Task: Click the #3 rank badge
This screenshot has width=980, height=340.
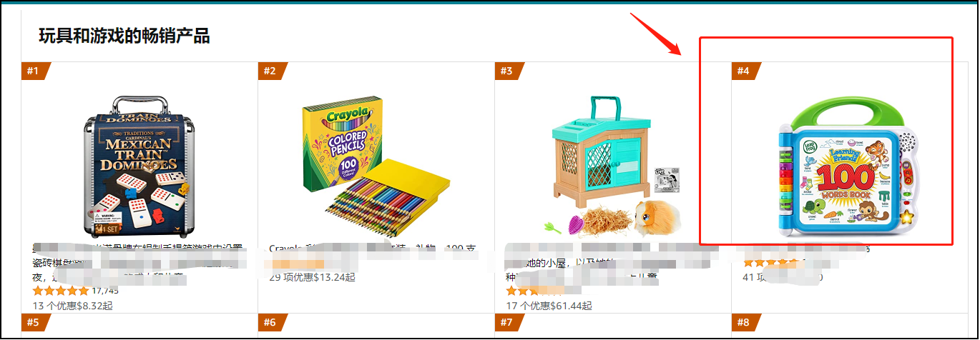Action: (509, 71)
